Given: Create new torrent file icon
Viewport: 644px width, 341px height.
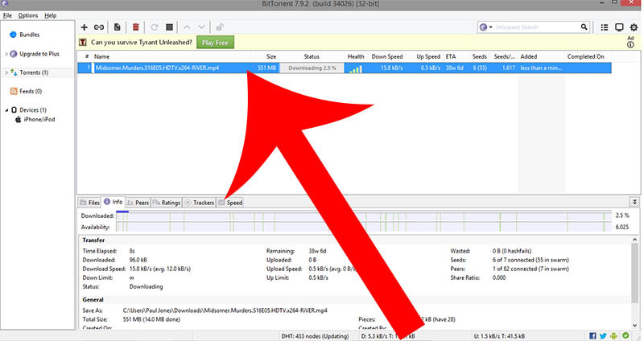Looking at the screenshot, I should point(118,27).
